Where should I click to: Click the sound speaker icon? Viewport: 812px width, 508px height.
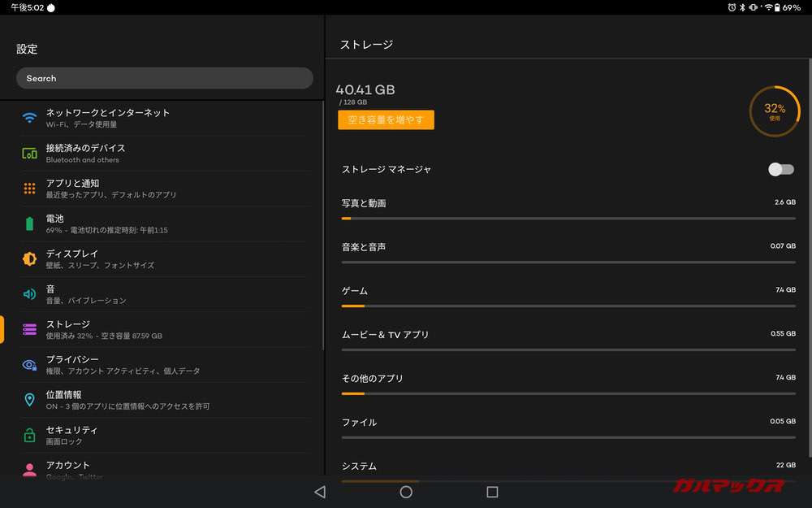click(x=29, y=294)
